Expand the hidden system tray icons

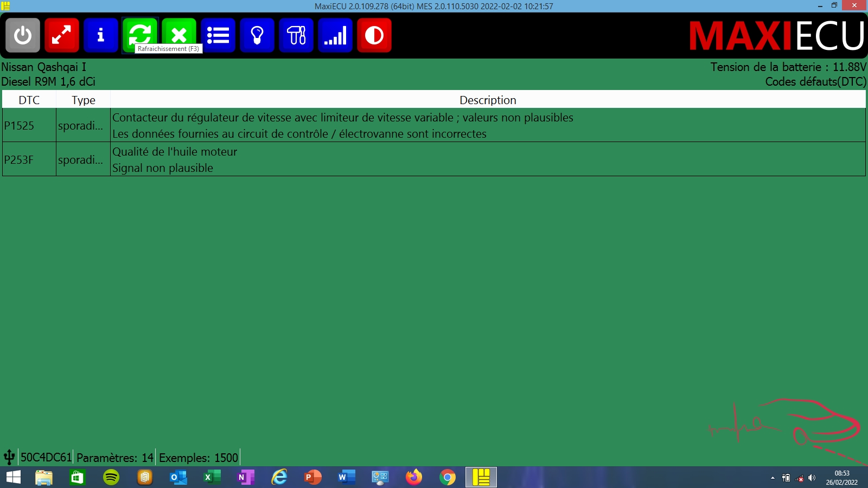click(773, 478)
